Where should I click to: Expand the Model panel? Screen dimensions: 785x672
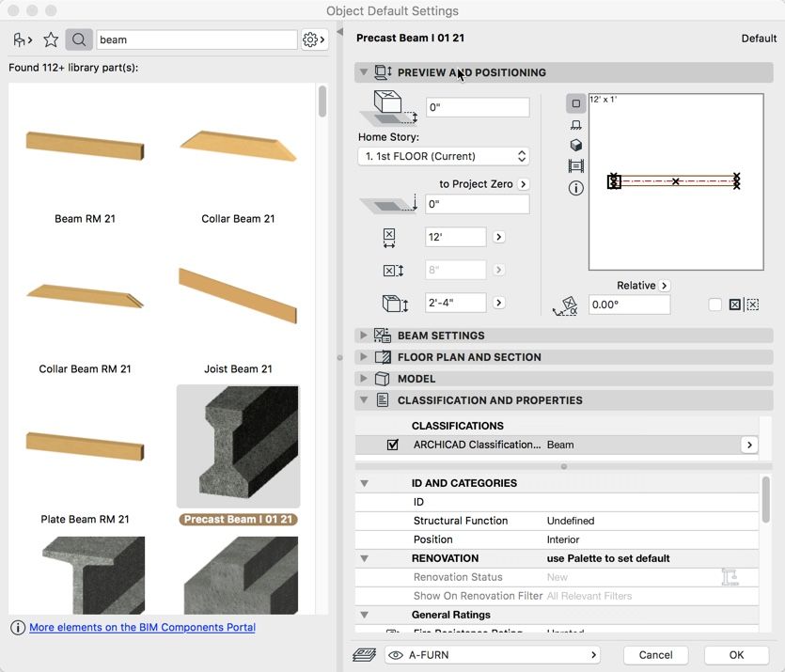[364, 379]
